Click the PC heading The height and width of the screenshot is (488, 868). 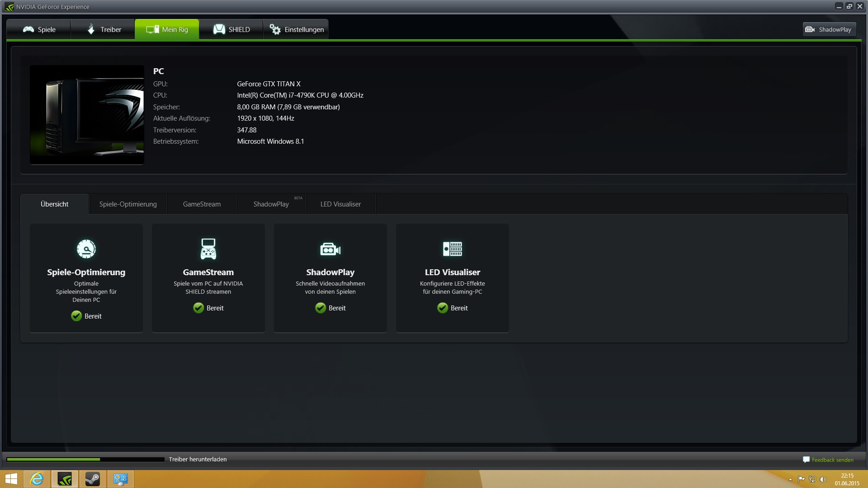(158, 71)
